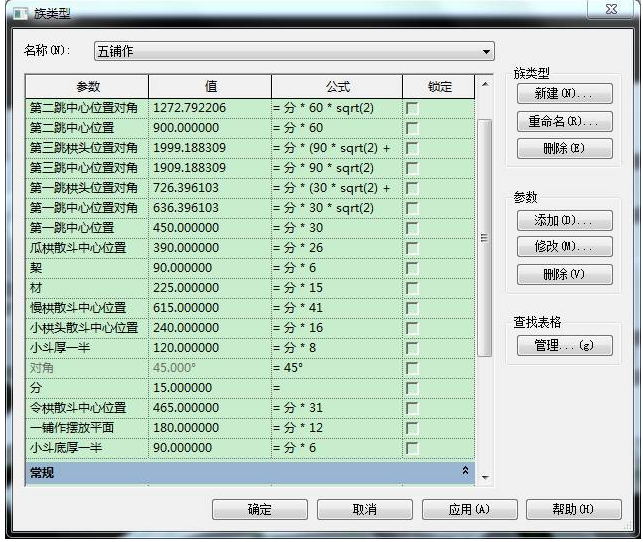Click formula cell = 分 * 31
643x542 pixels.
click(337, 408)
